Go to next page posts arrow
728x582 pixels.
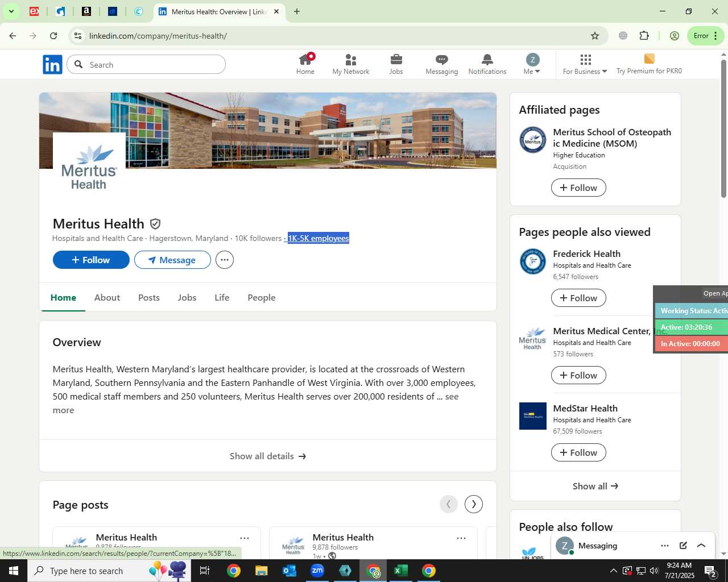(x=474, y=504)
